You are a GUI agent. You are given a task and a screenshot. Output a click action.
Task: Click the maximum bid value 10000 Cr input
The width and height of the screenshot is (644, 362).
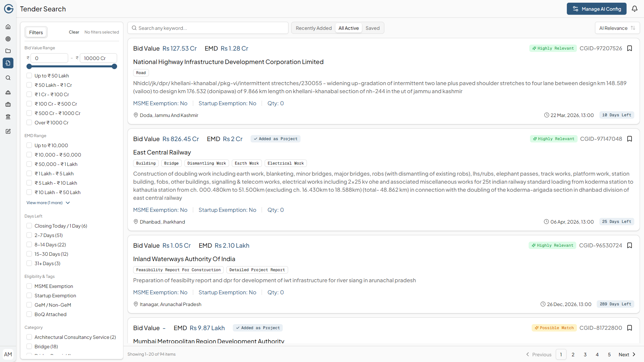pos(98,58)
